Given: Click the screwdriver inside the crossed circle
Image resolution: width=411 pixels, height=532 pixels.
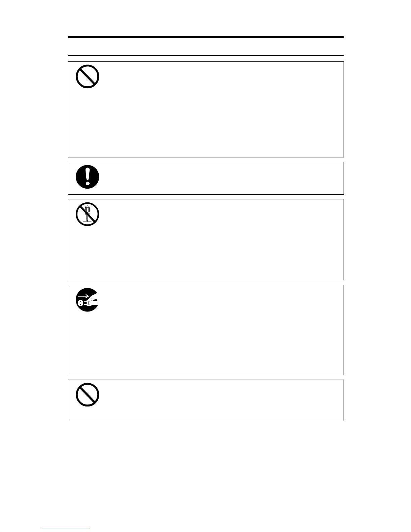Looking at the screenshot, I should (x=88, y=212).
